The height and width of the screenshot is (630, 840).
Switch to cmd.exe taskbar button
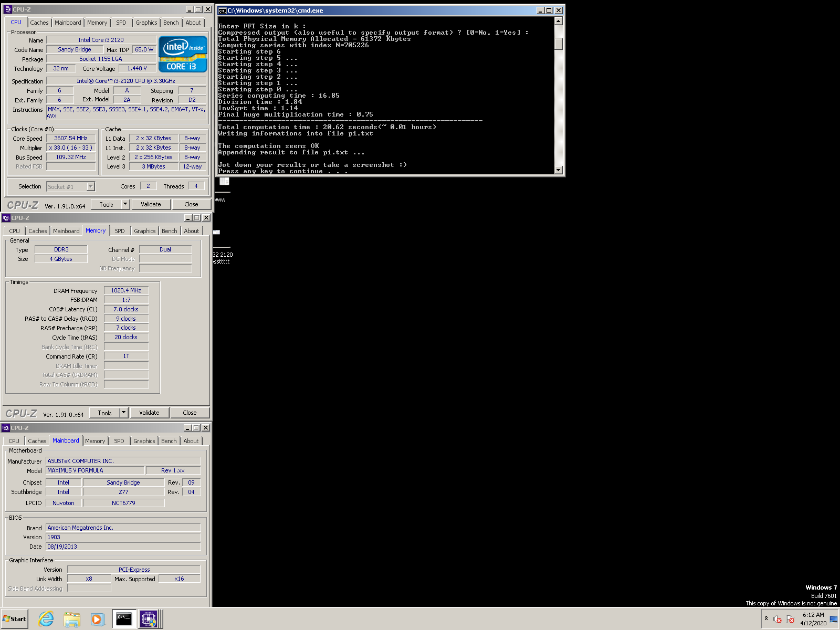point(124,619)
